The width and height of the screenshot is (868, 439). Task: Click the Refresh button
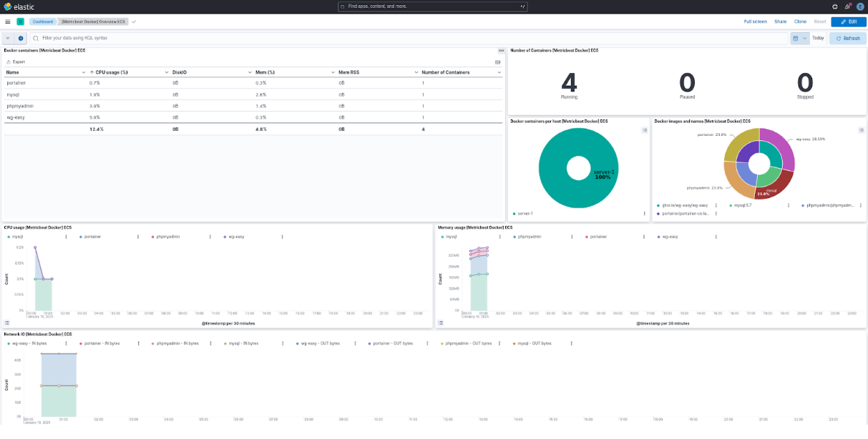click(x=847, y=38)
